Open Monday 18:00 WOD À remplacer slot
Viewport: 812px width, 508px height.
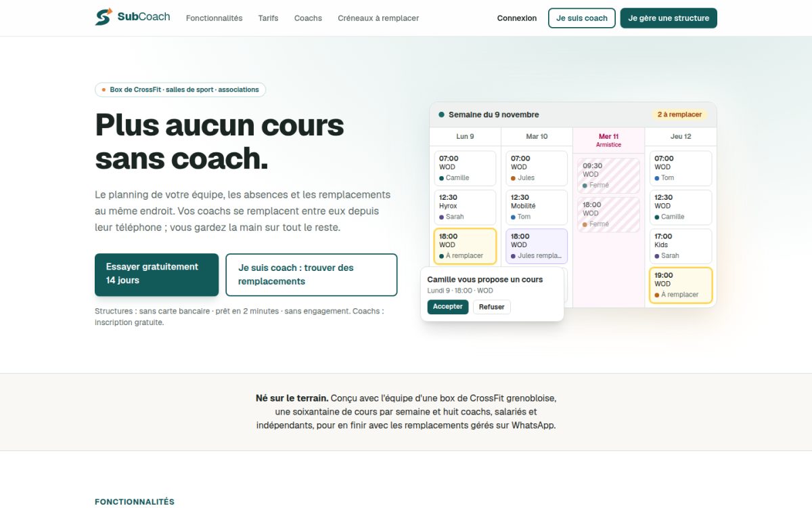point(465,246)
